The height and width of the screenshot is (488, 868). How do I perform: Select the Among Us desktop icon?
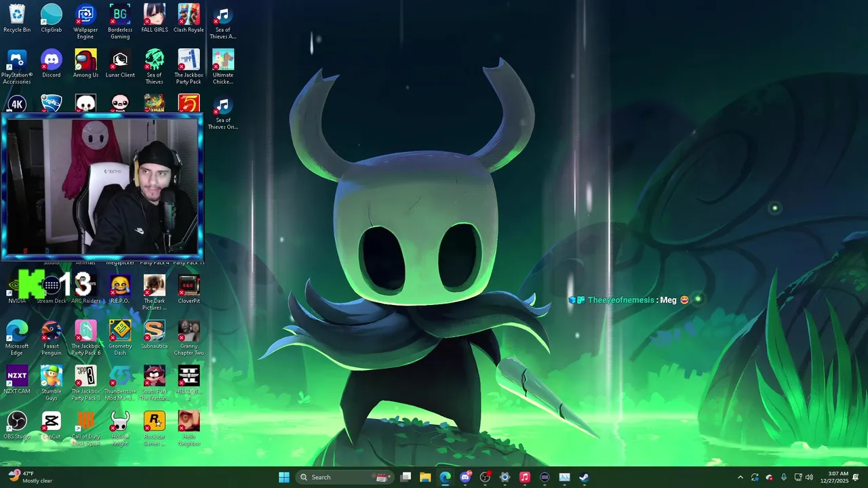coord(85,64)
